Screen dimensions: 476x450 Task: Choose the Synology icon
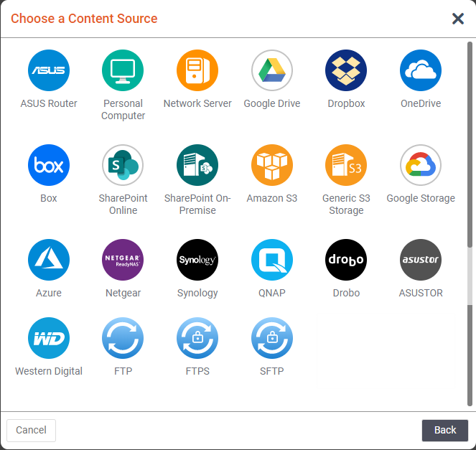click(197, 260)
